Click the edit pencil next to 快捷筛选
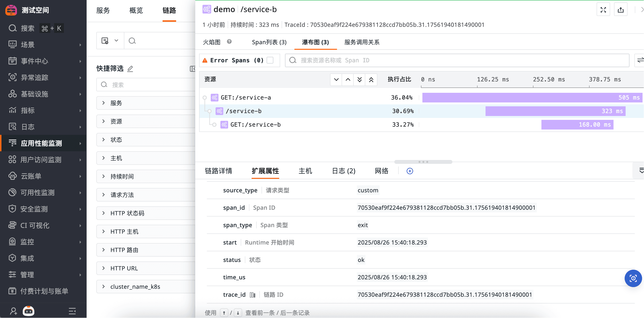The width and height of the screenshot is (644, 318). coord(130,69)
